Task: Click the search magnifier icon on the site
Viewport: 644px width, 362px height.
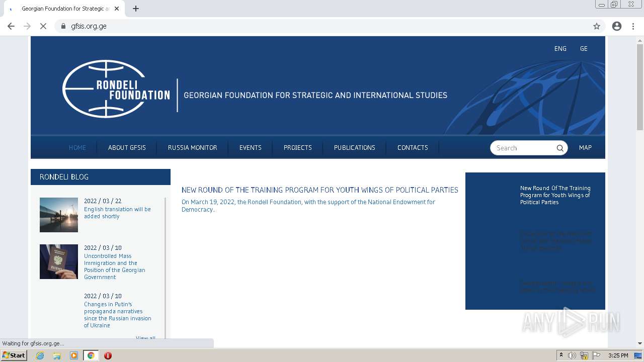Action: 560,148
